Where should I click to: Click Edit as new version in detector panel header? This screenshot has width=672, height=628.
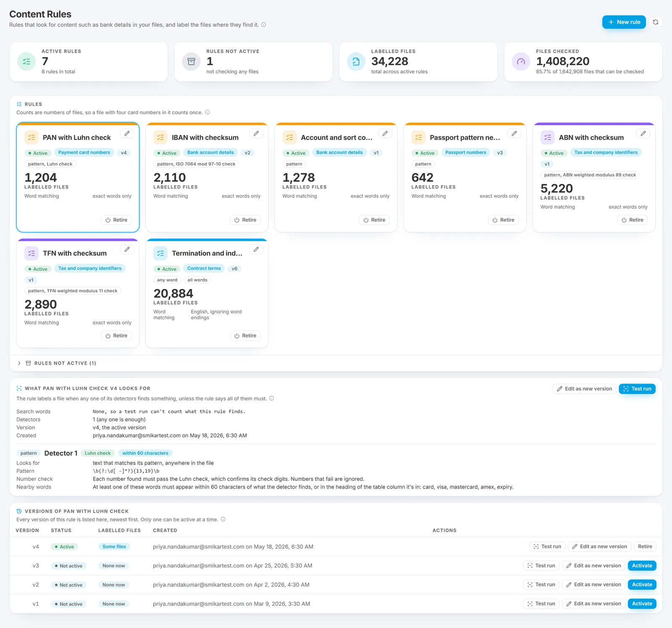(584, 389)
